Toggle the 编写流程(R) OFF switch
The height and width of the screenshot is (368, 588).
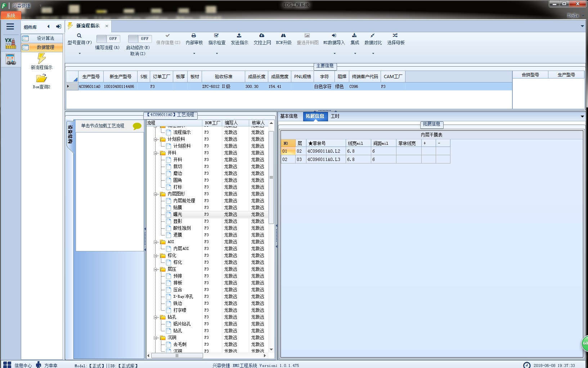(108, 39)
